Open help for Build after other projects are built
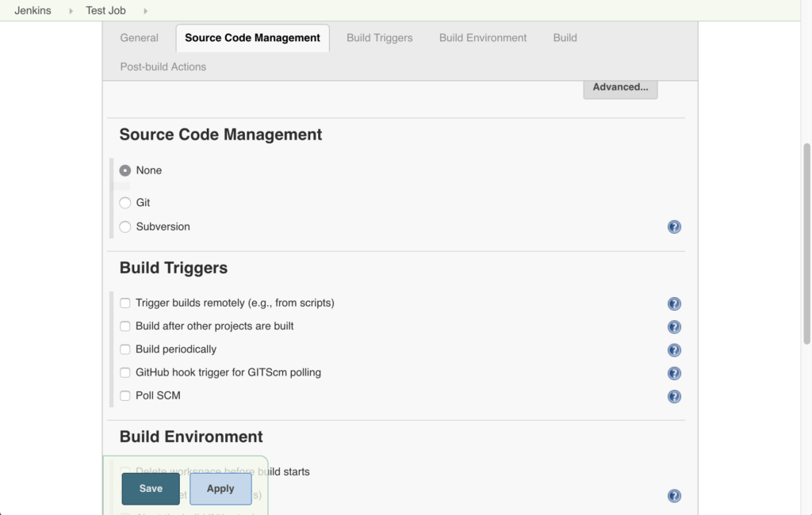 click(674, 326)
